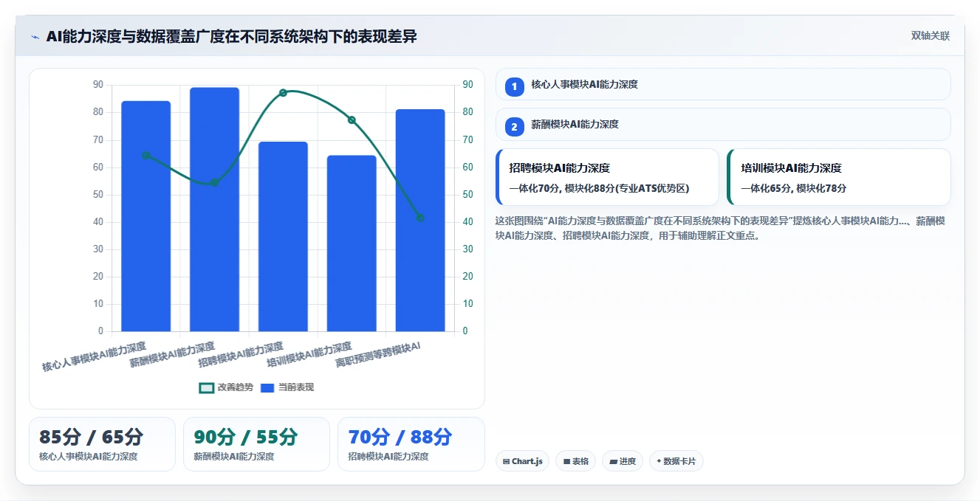Image resolution: width=980 pixels, height=501 pixels.
Task: Select the 数据卡片 tag
Action: 676,461
